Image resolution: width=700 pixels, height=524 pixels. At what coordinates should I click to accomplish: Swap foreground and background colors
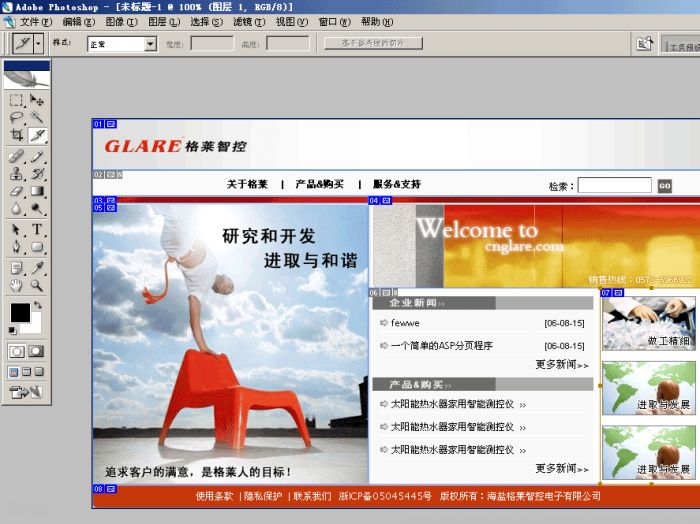(38, 305)
